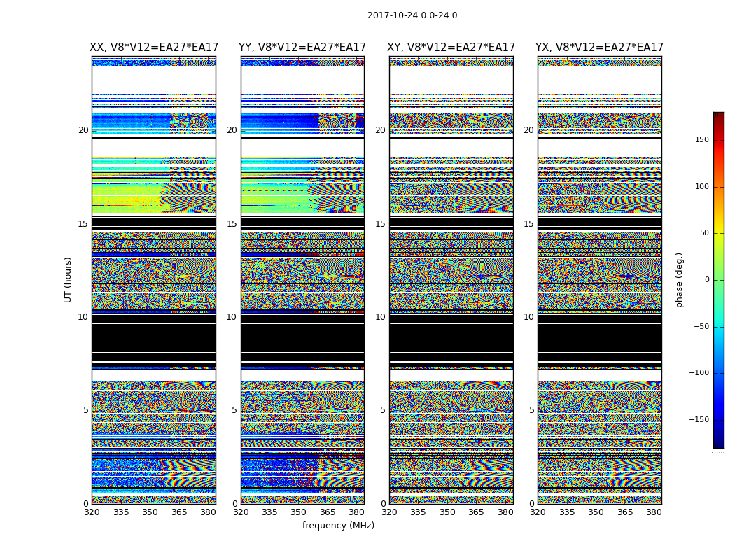This screenshot has height=560, width=735.
Task: Click the −150 tick label on colorbar
Action: pos(699,420)
